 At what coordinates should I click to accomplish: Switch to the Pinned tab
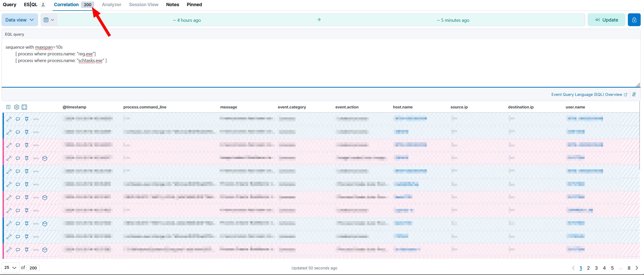click(x=194, y=5)
